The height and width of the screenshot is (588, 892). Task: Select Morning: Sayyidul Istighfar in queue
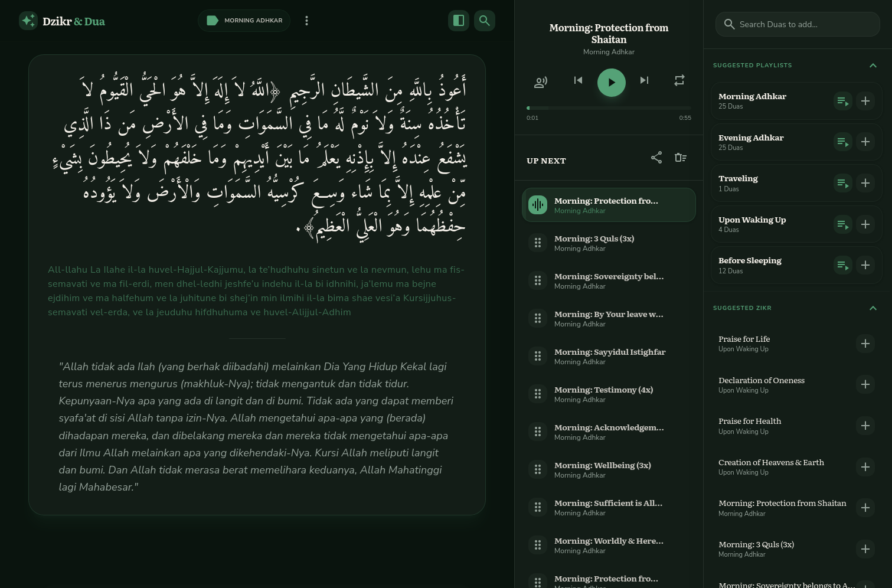tap(609, 356)
